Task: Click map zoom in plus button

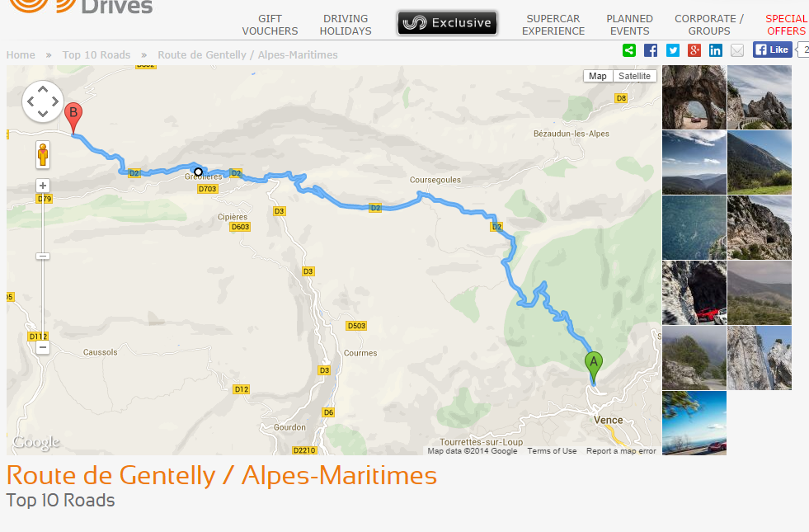Action: [x=43, y=186]
